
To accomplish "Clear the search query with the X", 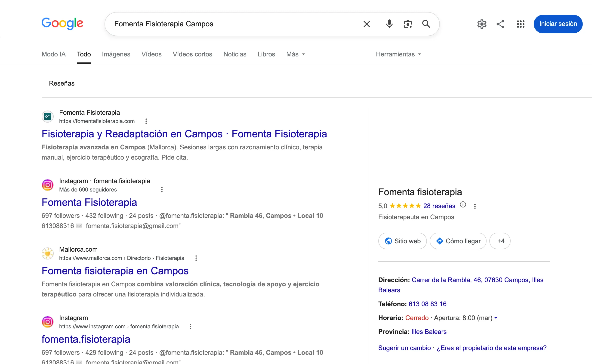I will (x=367, y=24).
